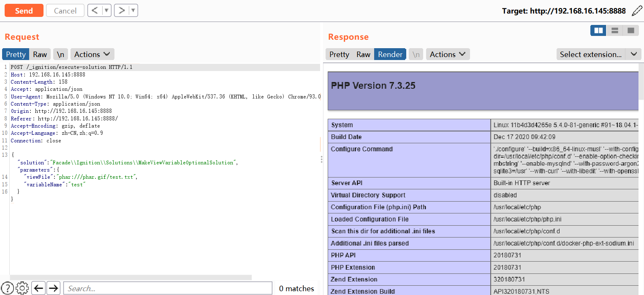Click the Response panel heading
The width and height of the screenshot is (644, 295).
(348, 37)
